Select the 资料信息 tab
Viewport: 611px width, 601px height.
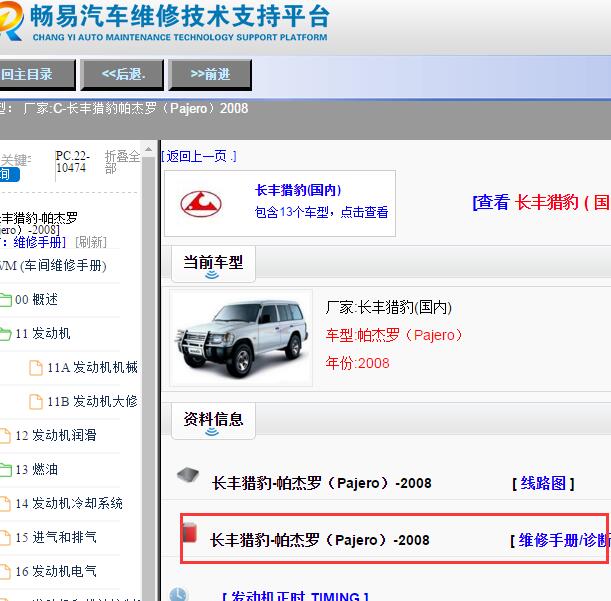(213, 420)
